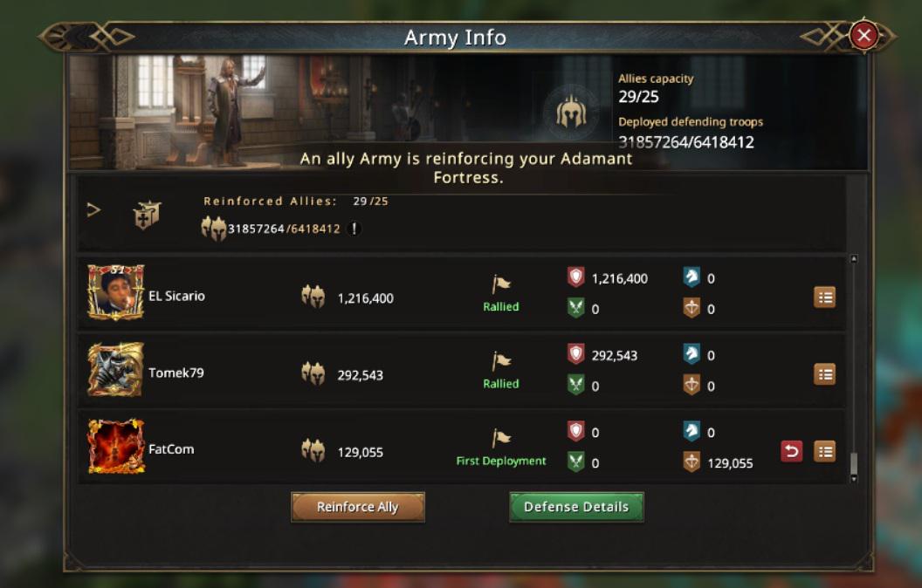Click FatCom's First Deployment flag icon
The image size is (922, 588).
[x=500, y=438]
